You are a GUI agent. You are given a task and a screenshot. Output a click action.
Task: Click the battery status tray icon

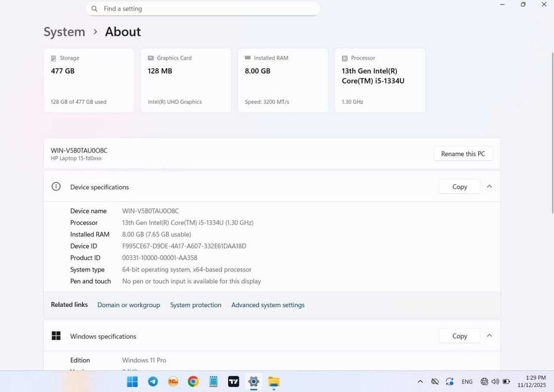click(x=506, y=381)
